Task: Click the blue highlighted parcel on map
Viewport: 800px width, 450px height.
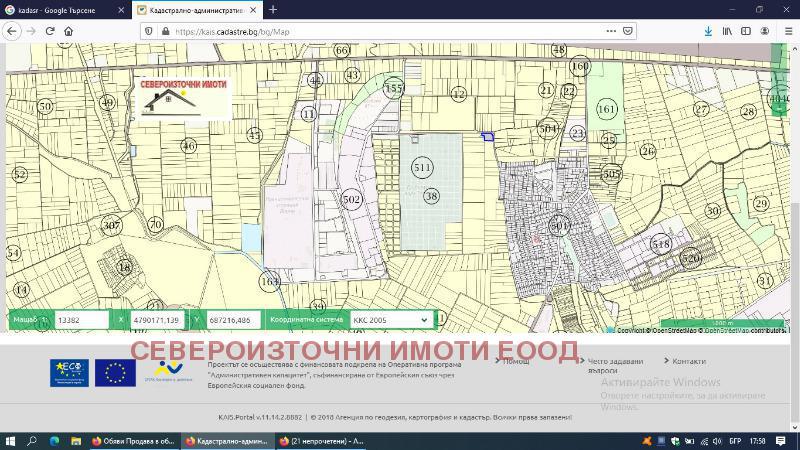Action: 487,136
